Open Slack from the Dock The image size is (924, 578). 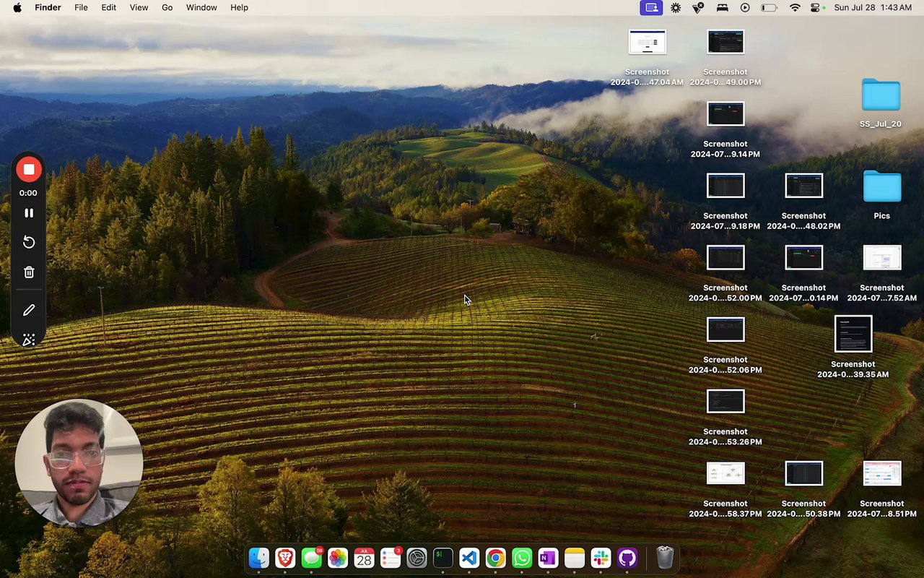click(601, 558)
